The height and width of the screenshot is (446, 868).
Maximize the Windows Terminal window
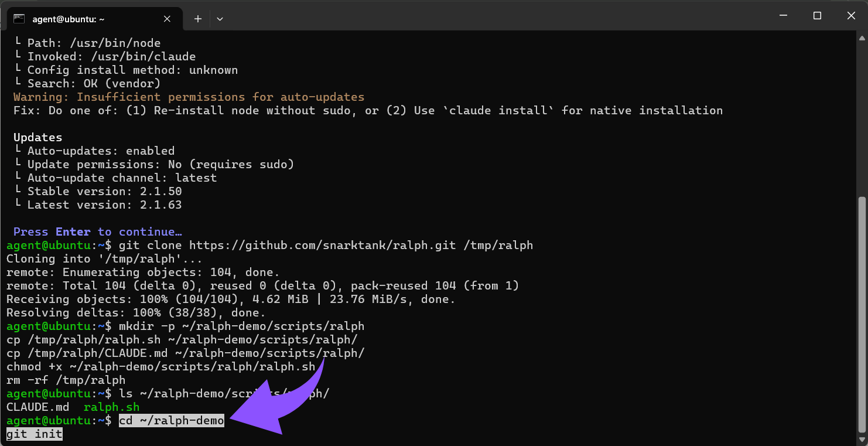coord(817,16)
